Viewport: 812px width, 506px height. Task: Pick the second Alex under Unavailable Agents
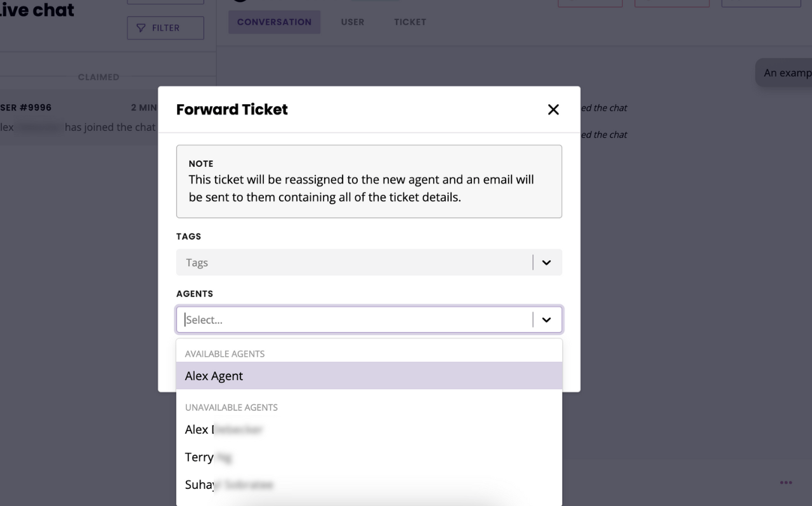[x=369, y=430]
